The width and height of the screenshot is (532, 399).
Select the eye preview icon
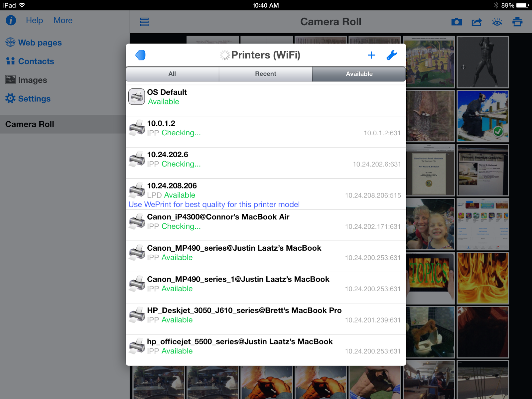[x=497, y=22]
